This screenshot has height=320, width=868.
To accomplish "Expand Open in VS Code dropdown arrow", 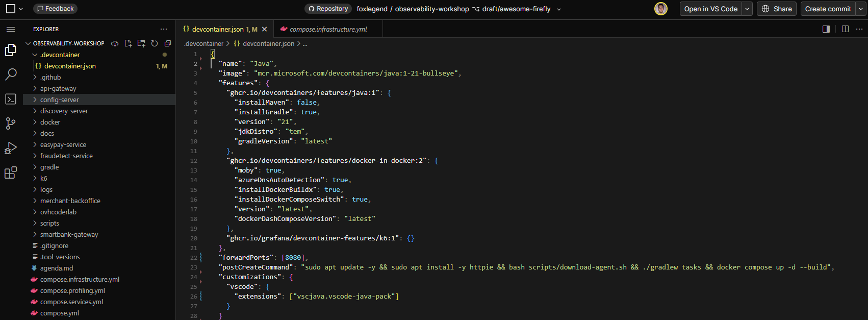I will tap(747, 9).
